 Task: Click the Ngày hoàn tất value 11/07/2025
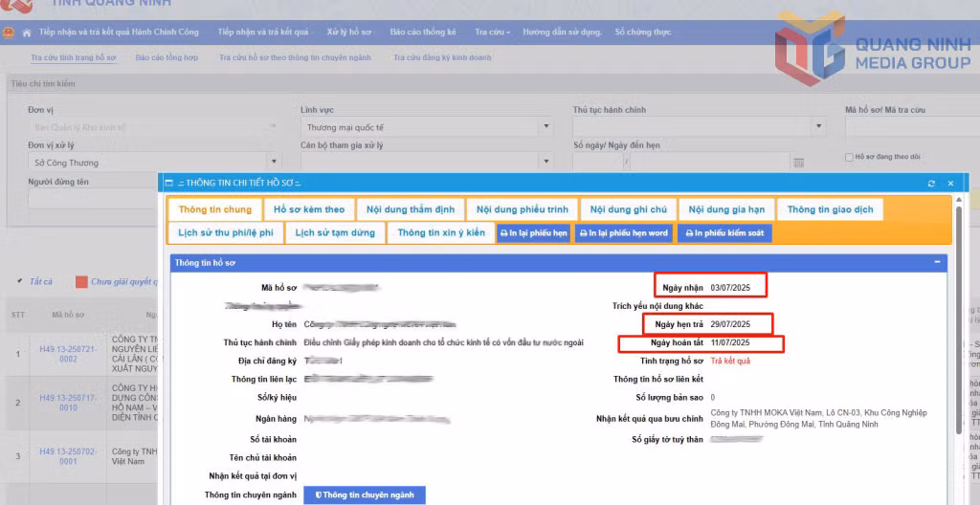coord(730,342)
